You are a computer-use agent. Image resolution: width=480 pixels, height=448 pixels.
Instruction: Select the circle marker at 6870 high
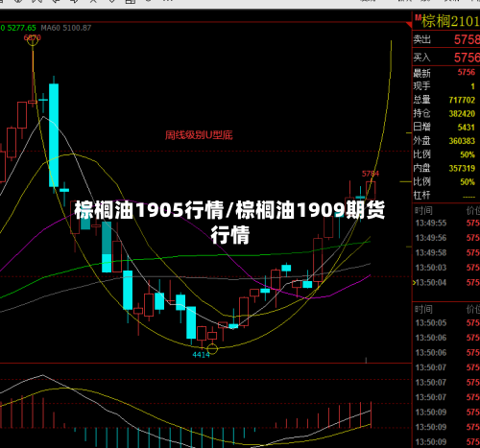tap(33, 40)
